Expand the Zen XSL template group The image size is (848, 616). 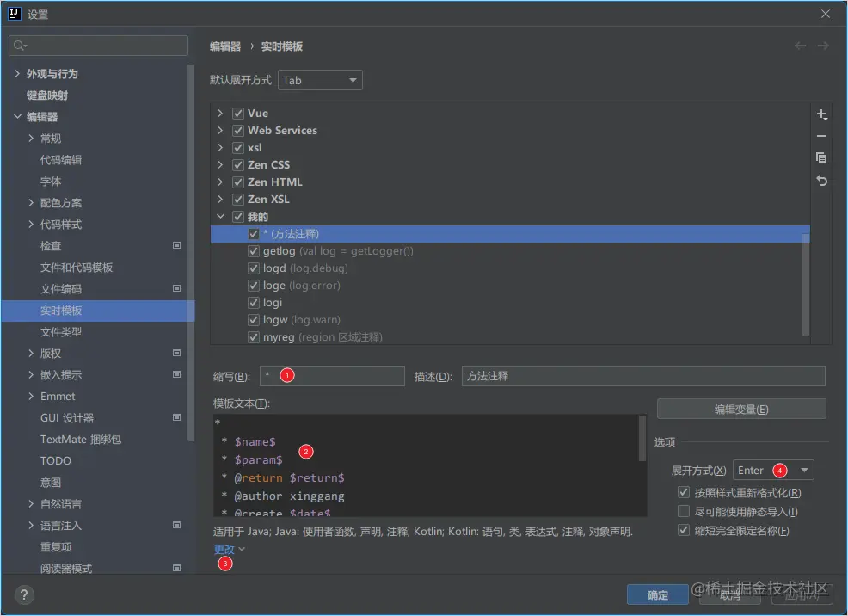click(x=220, y=199)
